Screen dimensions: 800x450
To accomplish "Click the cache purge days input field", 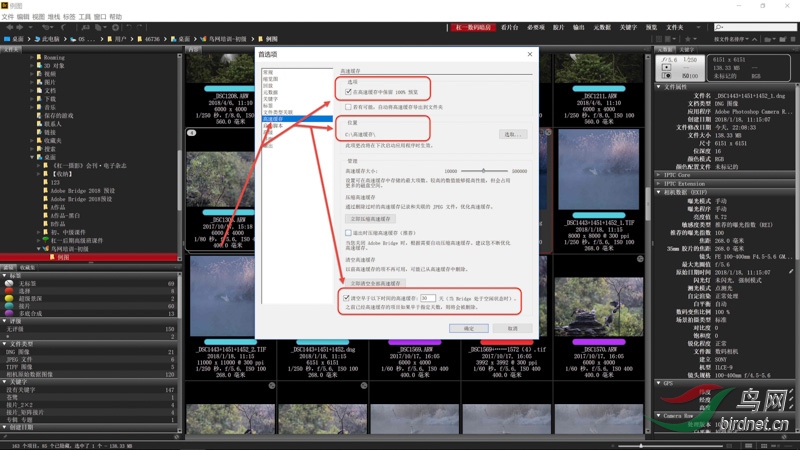I will pyautogui.click(x=428, y=298).
